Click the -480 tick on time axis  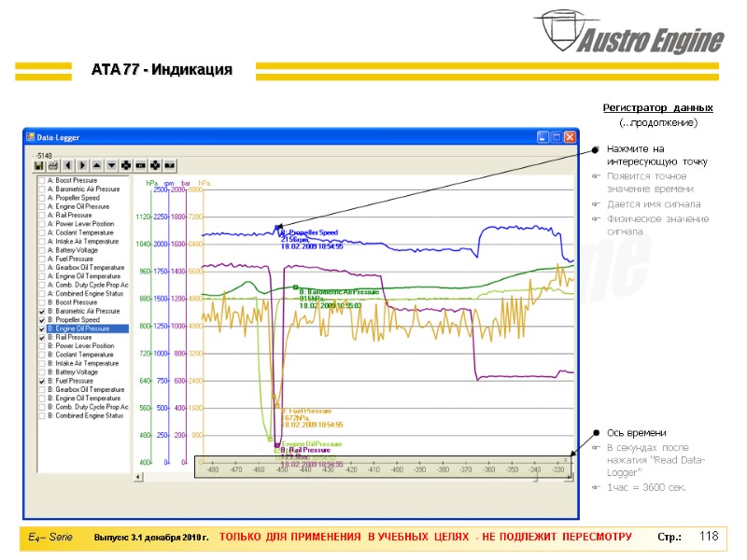pyautogui.click(x=213, y=469)
